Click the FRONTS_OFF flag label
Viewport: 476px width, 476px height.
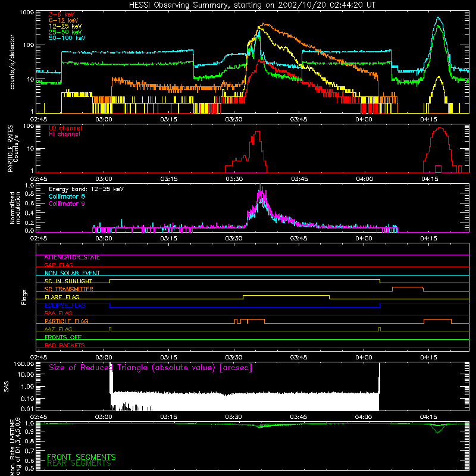click(63, 337)
